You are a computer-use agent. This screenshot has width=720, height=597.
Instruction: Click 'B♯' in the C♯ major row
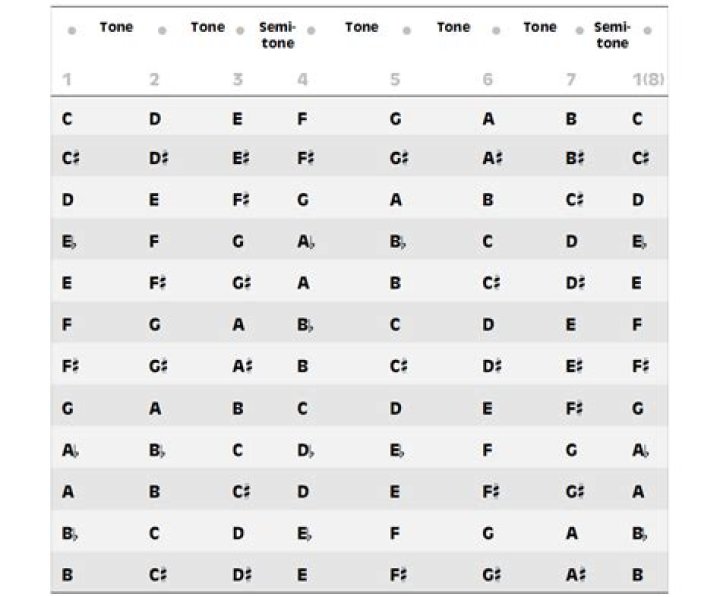click(575, 158)
